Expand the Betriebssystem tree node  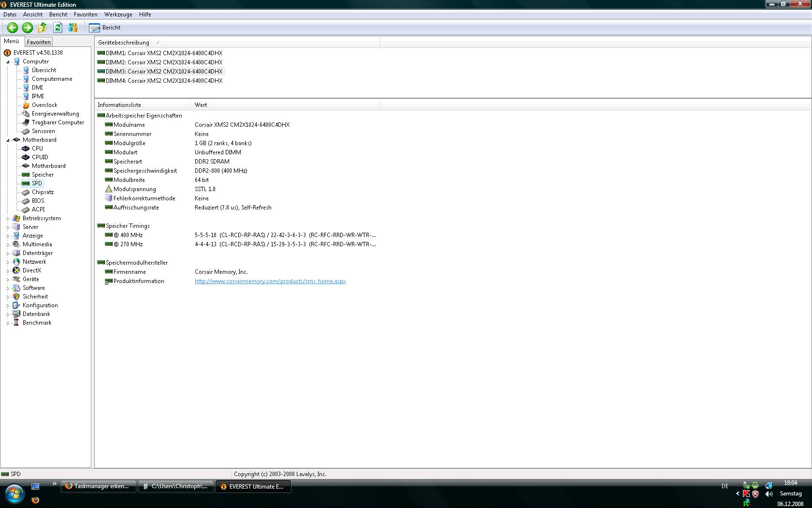(8, 219)
